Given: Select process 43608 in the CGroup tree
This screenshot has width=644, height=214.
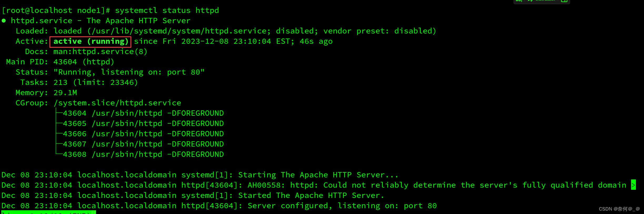Looking at the screenshot, I should click(75, 154).
